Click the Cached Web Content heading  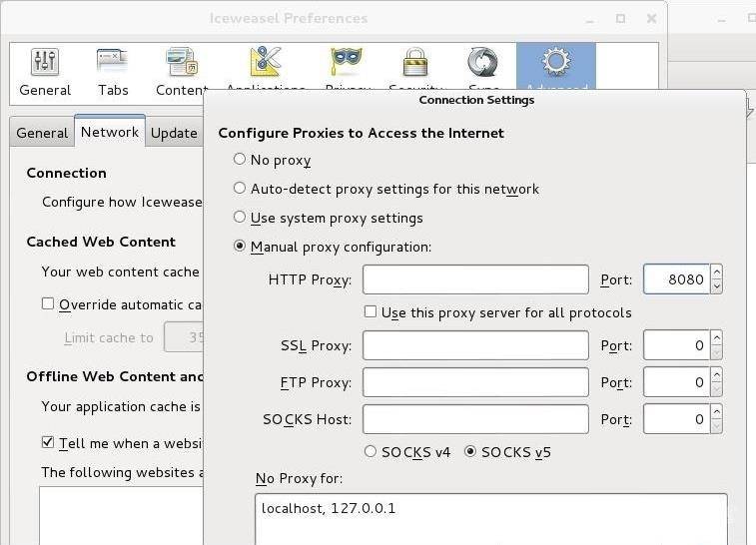pyautogui.click(x=101, y=242)
